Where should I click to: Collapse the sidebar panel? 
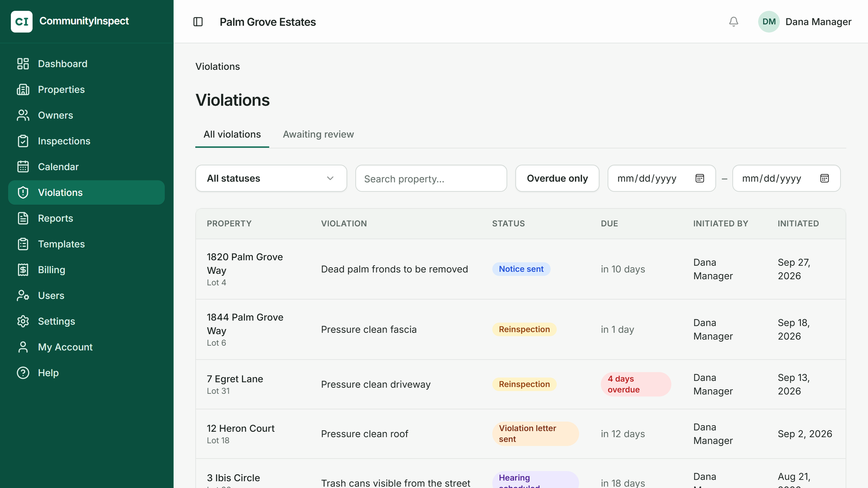tap(198, 22)
